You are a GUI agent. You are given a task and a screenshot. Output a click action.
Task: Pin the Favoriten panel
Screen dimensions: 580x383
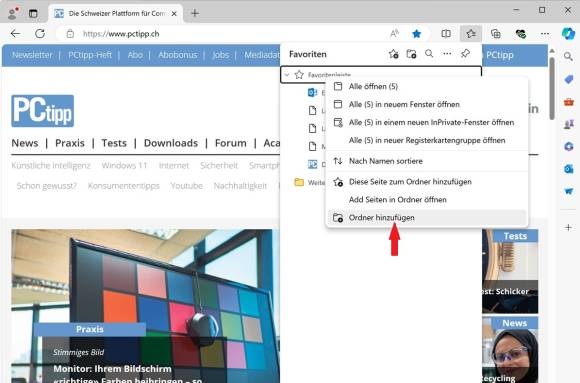coord(465,54)
